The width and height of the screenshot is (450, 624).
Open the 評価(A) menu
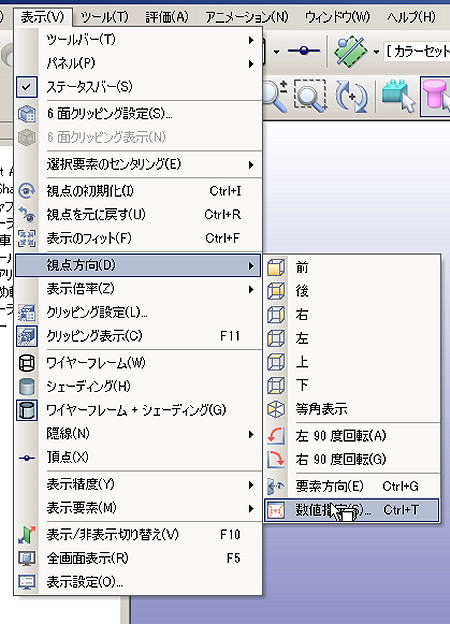167,17
